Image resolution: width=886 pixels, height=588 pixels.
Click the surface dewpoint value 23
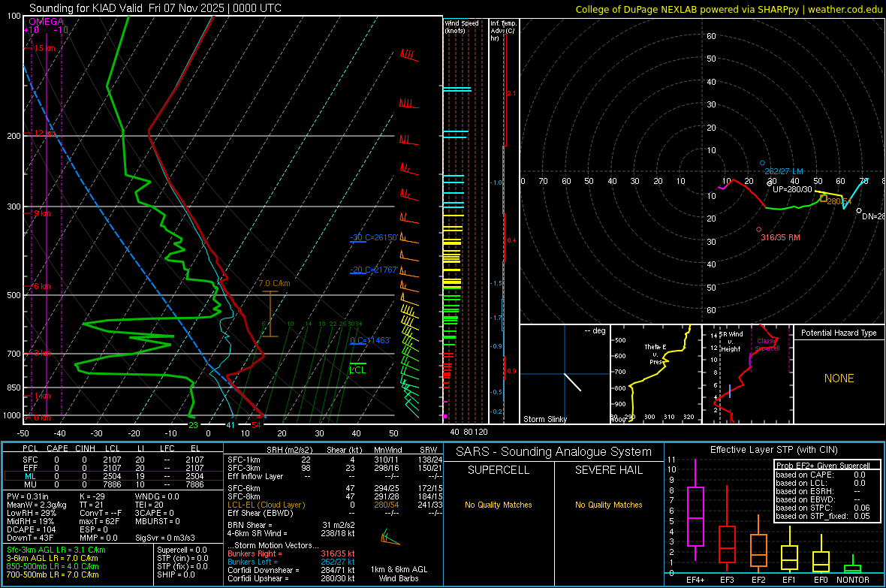click(193, 425)
